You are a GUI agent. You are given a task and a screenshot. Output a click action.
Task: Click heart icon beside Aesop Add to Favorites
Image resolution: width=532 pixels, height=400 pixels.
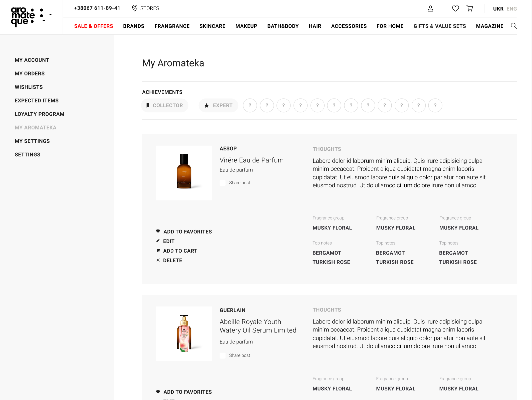pyautogui.click(x=158, y=231)
